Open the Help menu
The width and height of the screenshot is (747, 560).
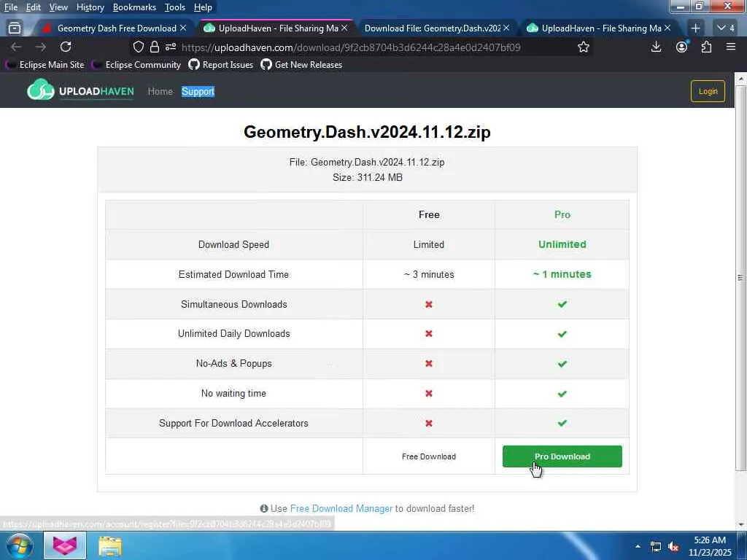click(203, 7)
